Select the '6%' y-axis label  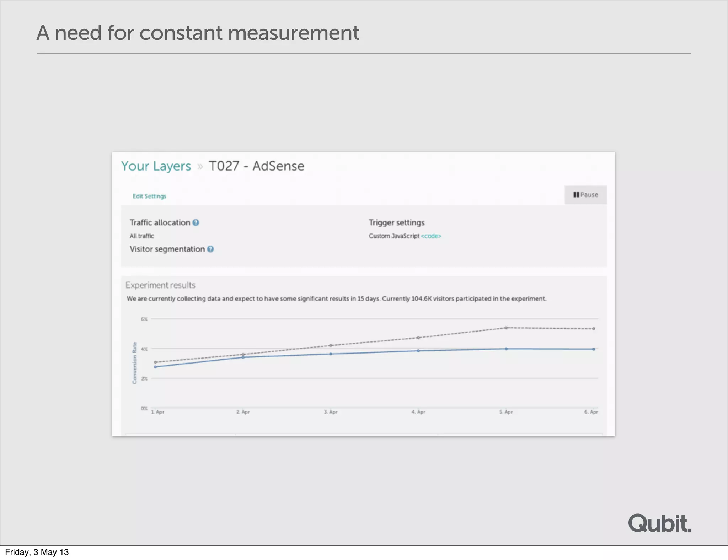click(x=144, y=319)
